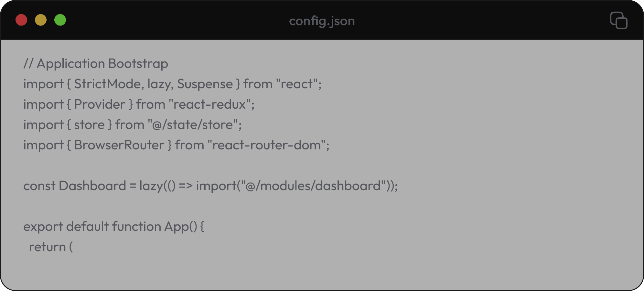Click the "react-router-dom" string

pos(266,145)
